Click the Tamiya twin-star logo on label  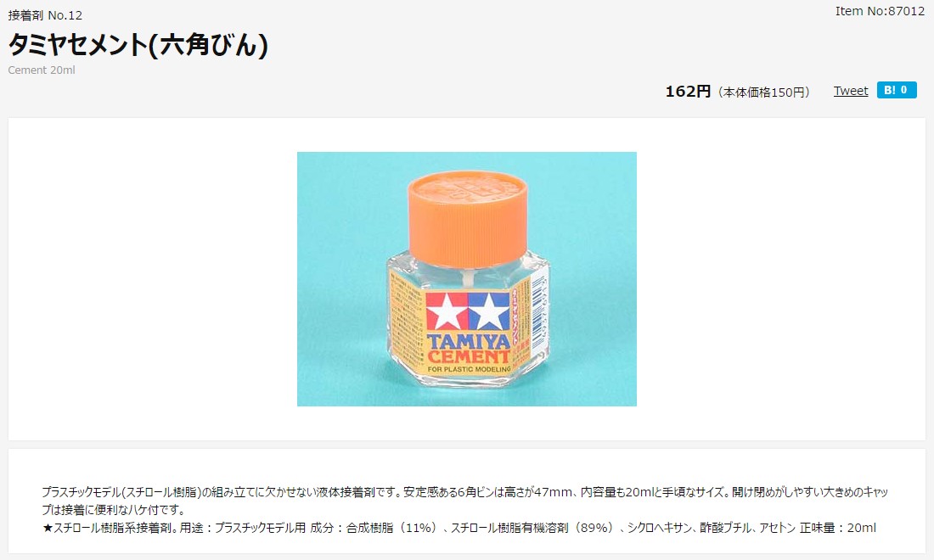coord(468,311)
